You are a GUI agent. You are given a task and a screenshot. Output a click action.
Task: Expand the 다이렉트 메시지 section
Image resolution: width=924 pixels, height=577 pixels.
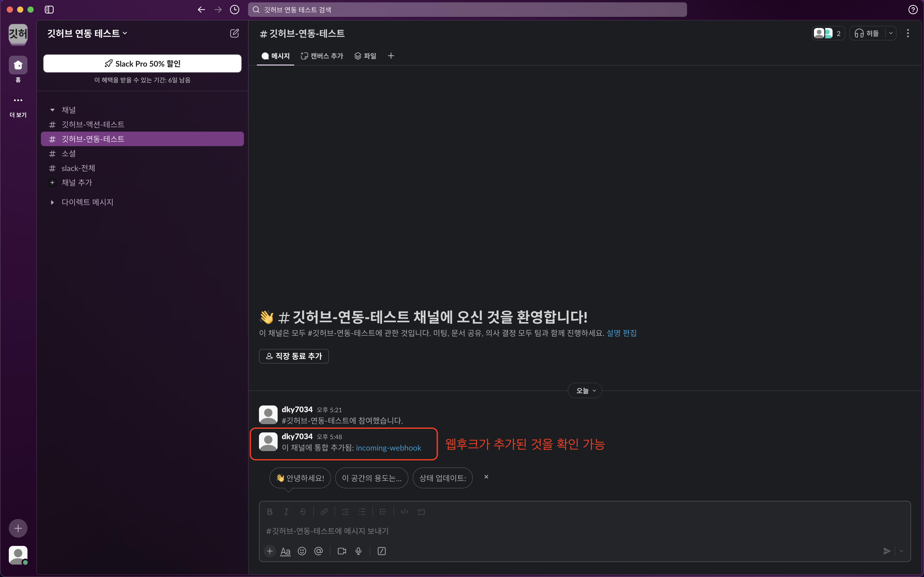[x=52, y=202]
